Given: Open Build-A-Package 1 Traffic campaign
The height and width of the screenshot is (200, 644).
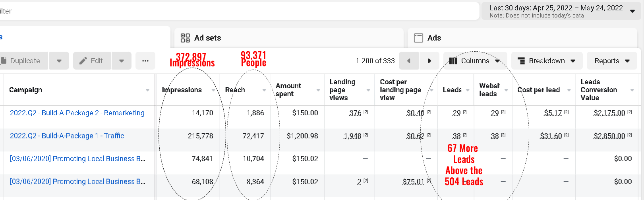Looking at the screenshot, I should pyautogui.click(x=67, y=136).
